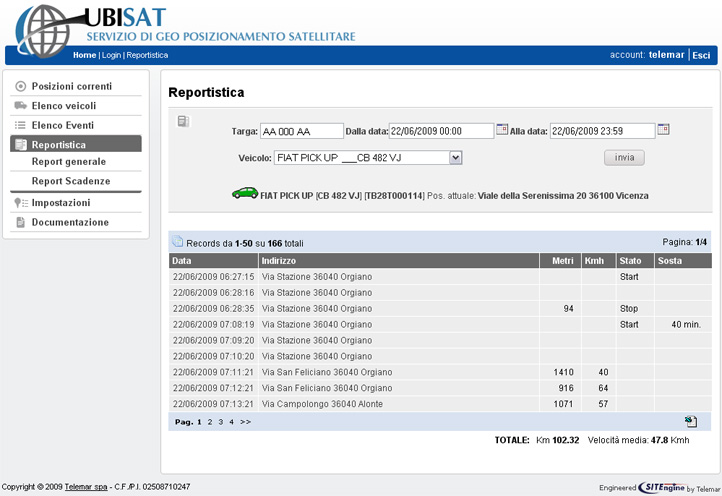Click the Stop status in 06:28:35 row

[629, 309]
